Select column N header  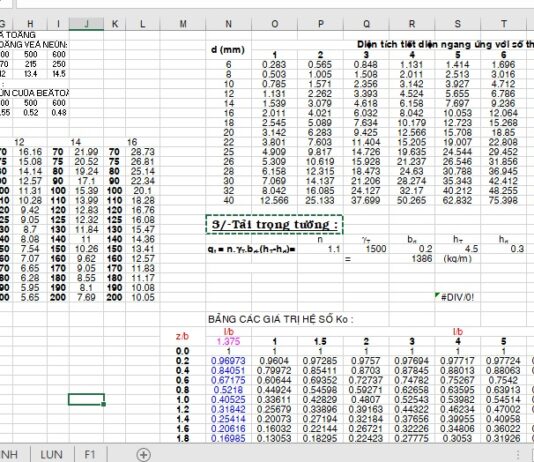tap(229, 24)
